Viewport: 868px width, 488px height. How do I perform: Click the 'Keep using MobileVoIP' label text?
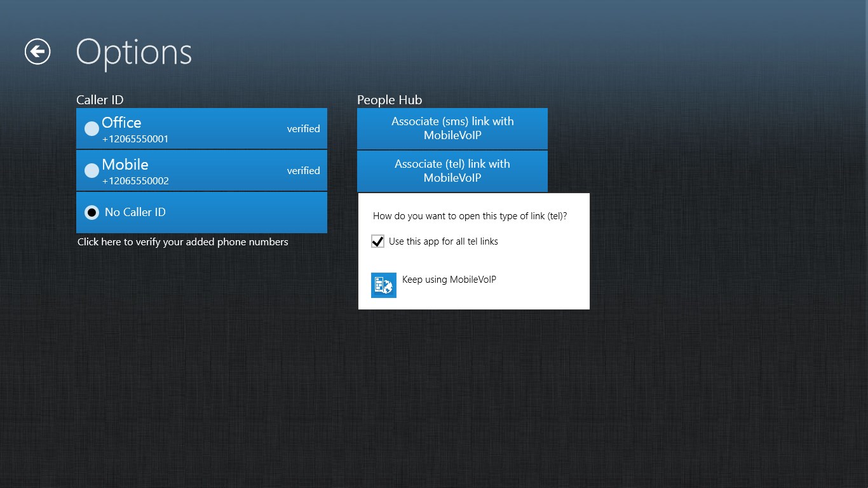449,279
